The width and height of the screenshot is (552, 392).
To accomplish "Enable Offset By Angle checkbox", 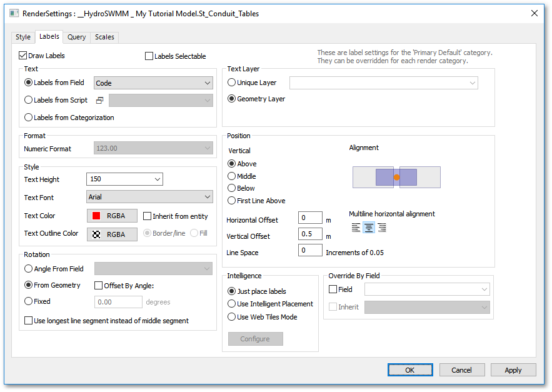I will click(98, 285).
